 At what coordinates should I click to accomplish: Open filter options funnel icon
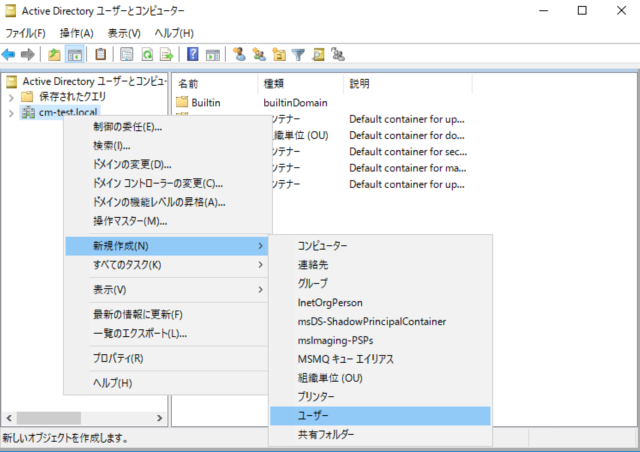[x=298, y=54]
